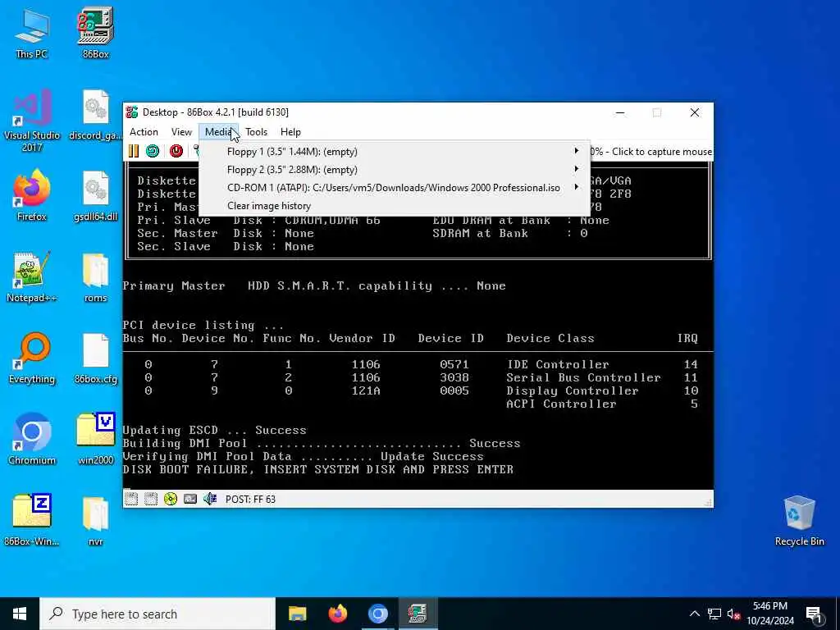Select the Notepad++ desktop shortcut
This screenshot has height=630, width=840.
(x=32, y=277)
